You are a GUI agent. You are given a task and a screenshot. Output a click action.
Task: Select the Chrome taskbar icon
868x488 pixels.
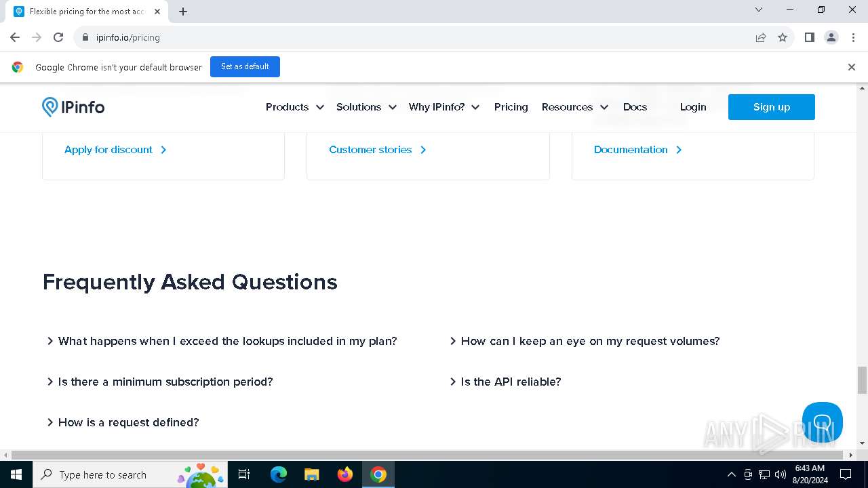[x=378, y=474]
